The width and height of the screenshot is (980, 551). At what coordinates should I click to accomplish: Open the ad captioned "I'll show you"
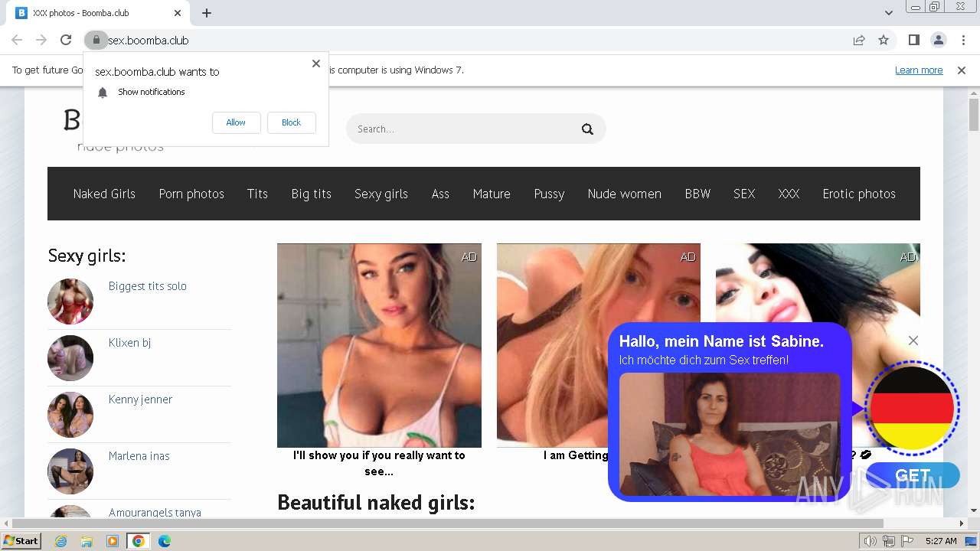pyautogui.click(x=379, y=346)
